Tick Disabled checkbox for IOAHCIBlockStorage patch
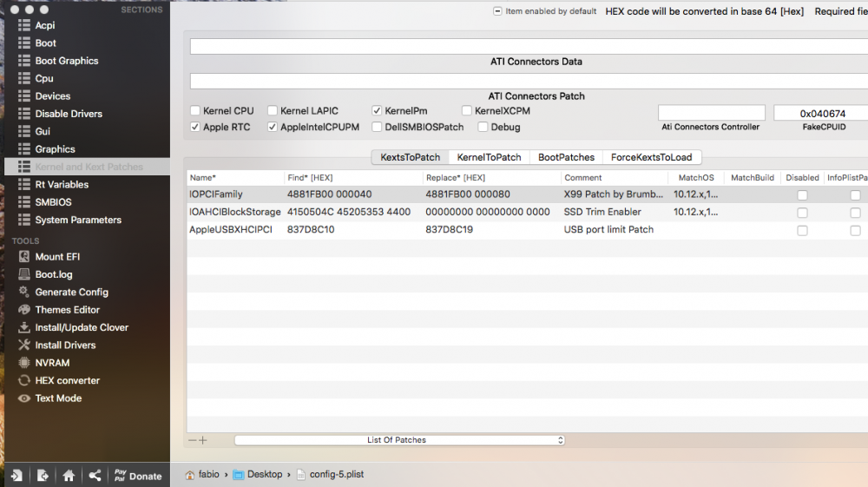The width and height of the screenshot is (868, 487). (x=802, y=213)
